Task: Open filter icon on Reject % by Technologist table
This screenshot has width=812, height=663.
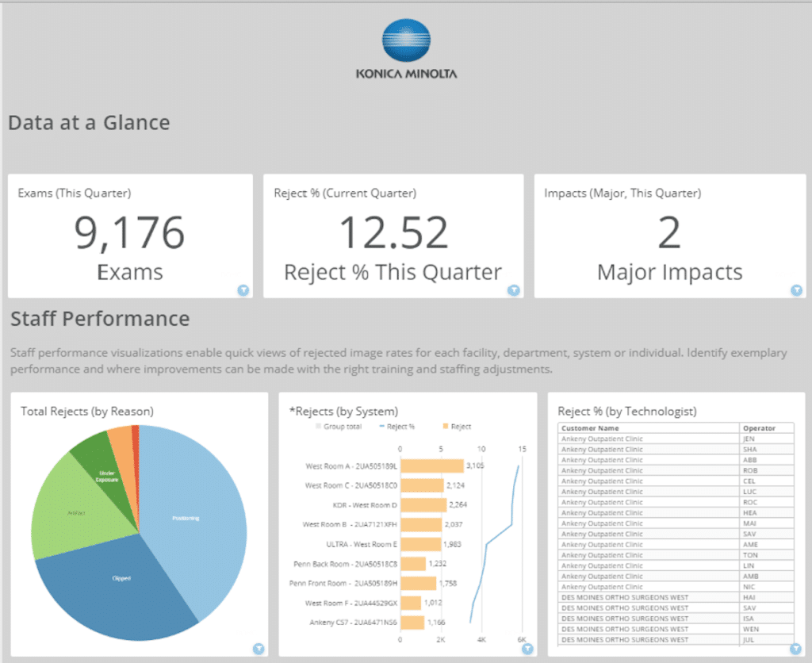Action: pyautogui.click(x=795, y=648)
